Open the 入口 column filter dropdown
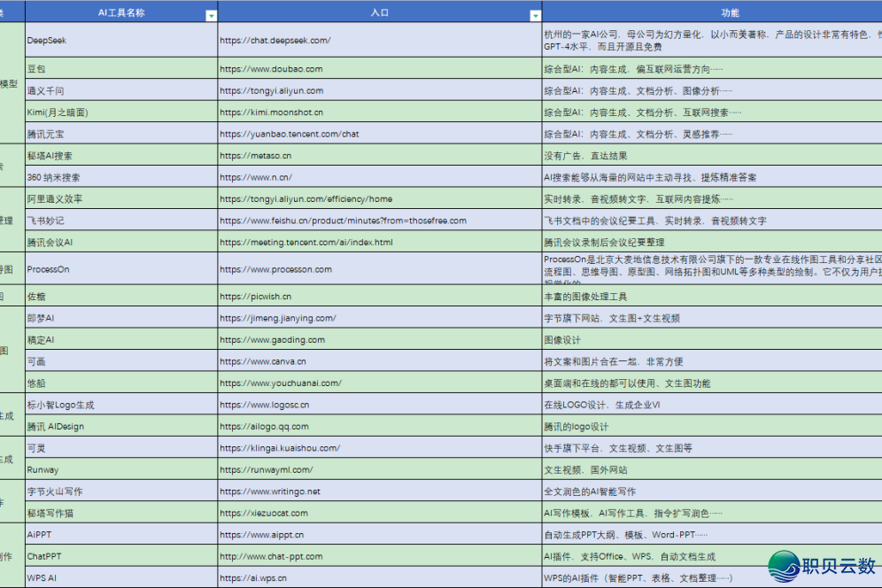 coord(535,14)
